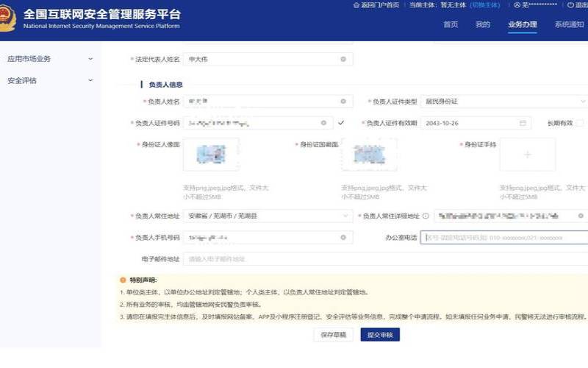Click 提交审核 button
The height and width of the screenshot is (368, 588).
(x=380, y=335)
